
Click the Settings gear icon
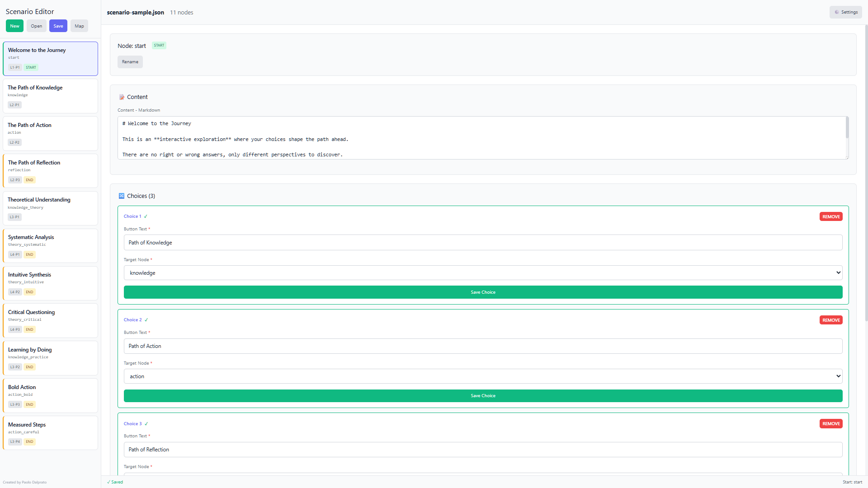(837, 12)
